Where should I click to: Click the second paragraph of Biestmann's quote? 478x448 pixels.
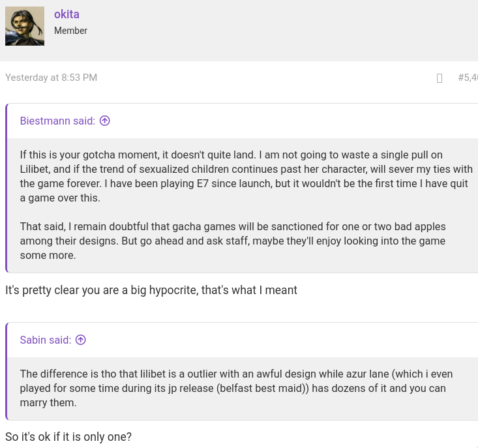click(x=233, y=241)
